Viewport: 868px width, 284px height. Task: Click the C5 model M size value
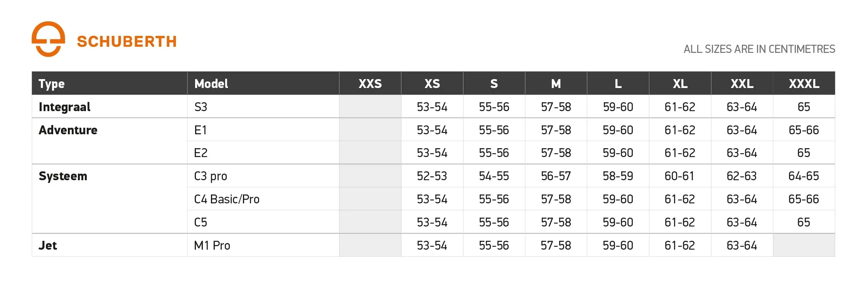point(556,222)
